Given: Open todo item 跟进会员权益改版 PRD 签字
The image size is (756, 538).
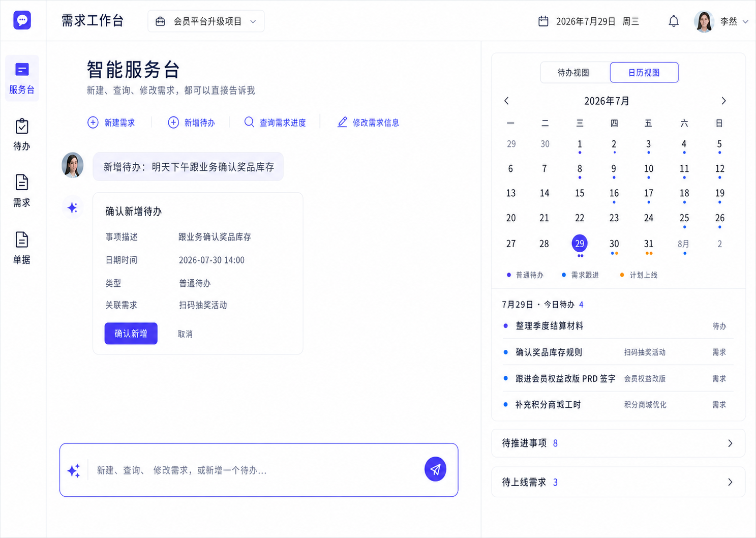Looking at the screenshot, I should click(618, 379).
